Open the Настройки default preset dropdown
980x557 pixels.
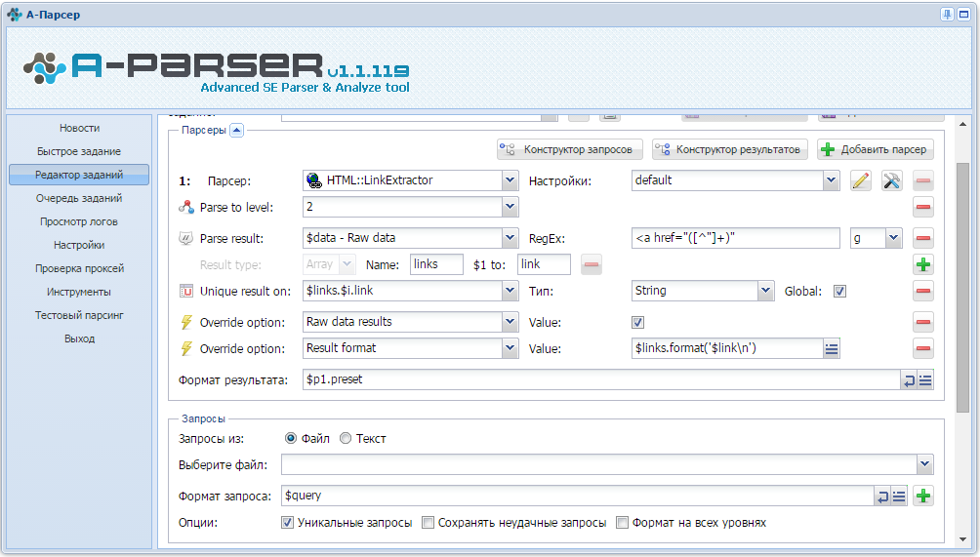pos(831,180)
